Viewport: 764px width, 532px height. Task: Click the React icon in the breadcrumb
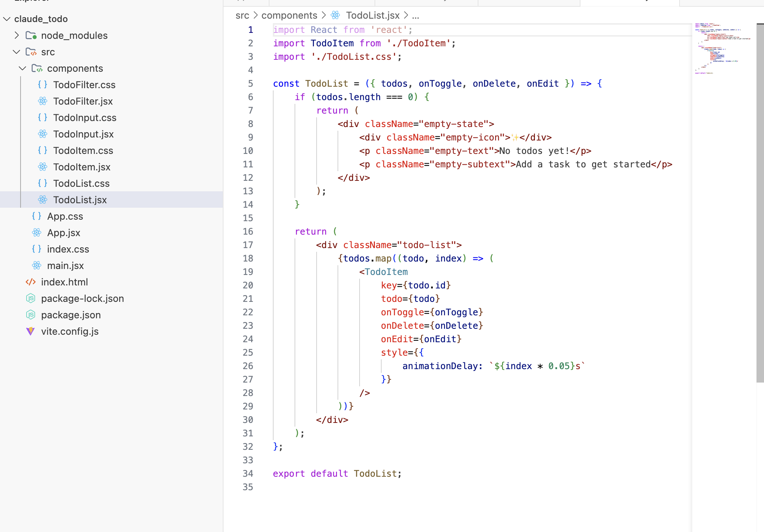(x=335, y=15)
